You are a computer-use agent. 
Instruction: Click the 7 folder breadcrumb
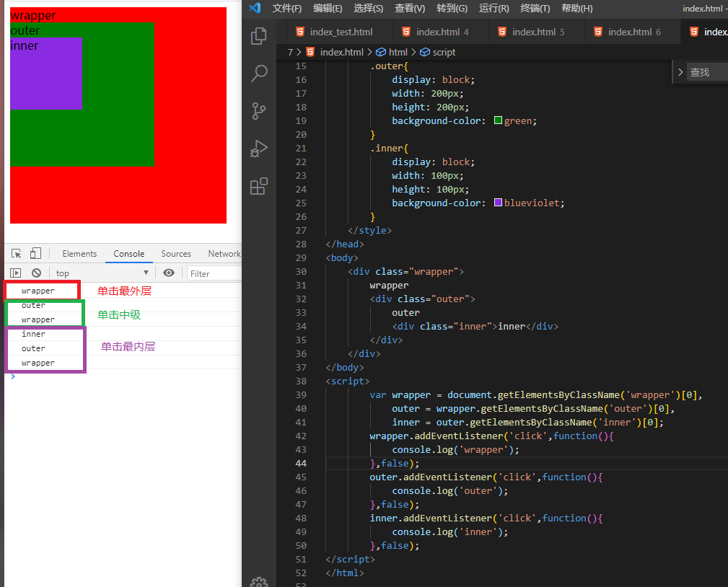point(290,52)
